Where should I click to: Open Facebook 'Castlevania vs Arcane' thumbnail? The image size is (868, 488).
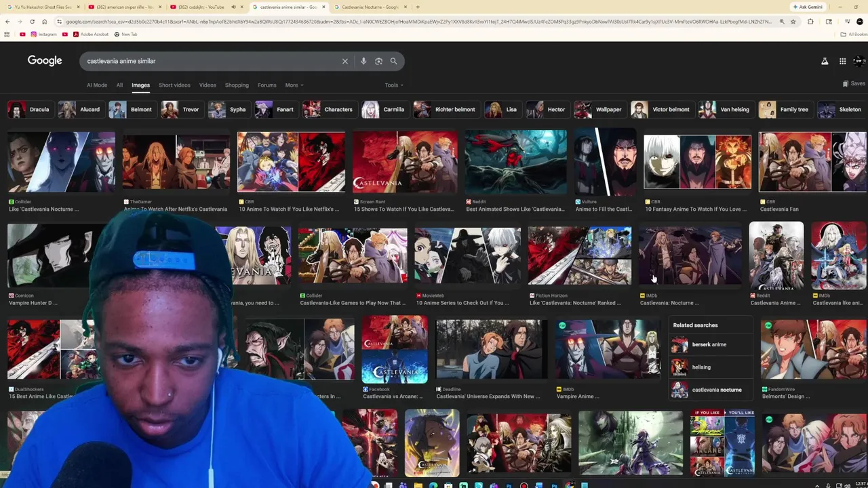tap(395, 349)
